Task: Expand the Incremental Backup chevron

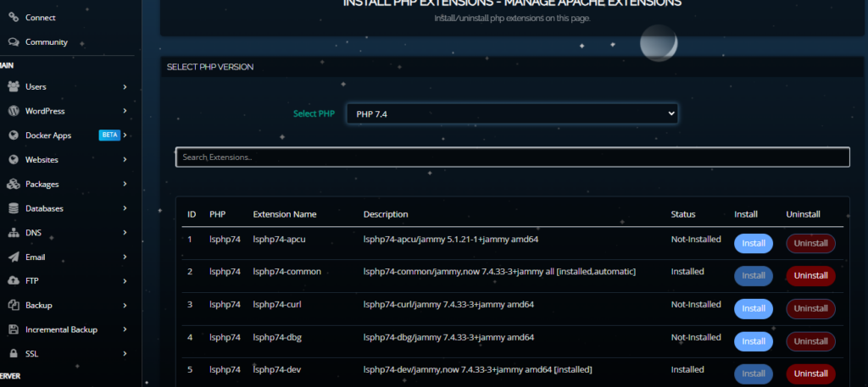Action: coord(125,329)
